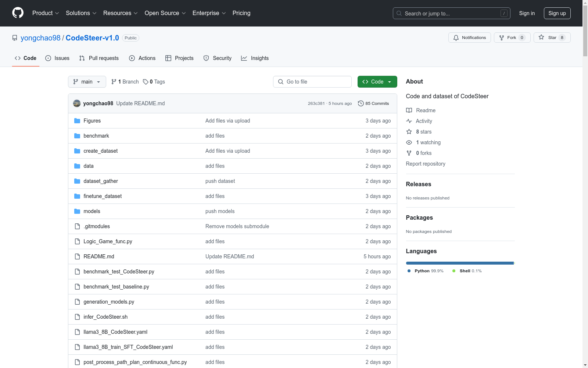
Task: Switch to the Issues tab
Action: click(57, 58)
